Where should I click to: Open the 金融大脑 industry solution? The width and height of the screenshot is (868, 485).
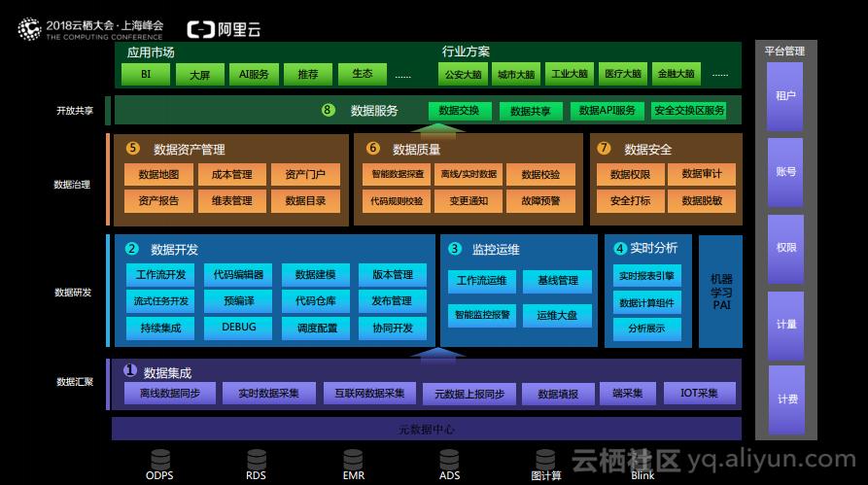(x=676, y=74)
